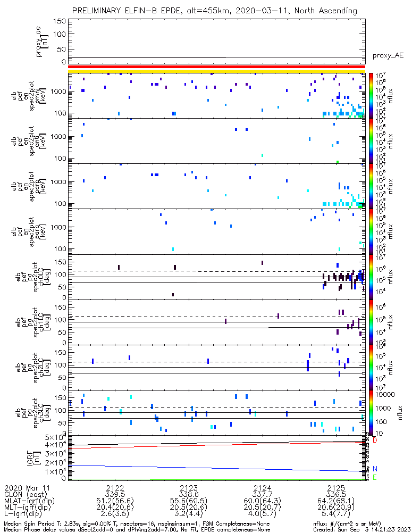Click the proxy_AE legend label
Screen dimensions: 412x532
(x=387, y=55)
